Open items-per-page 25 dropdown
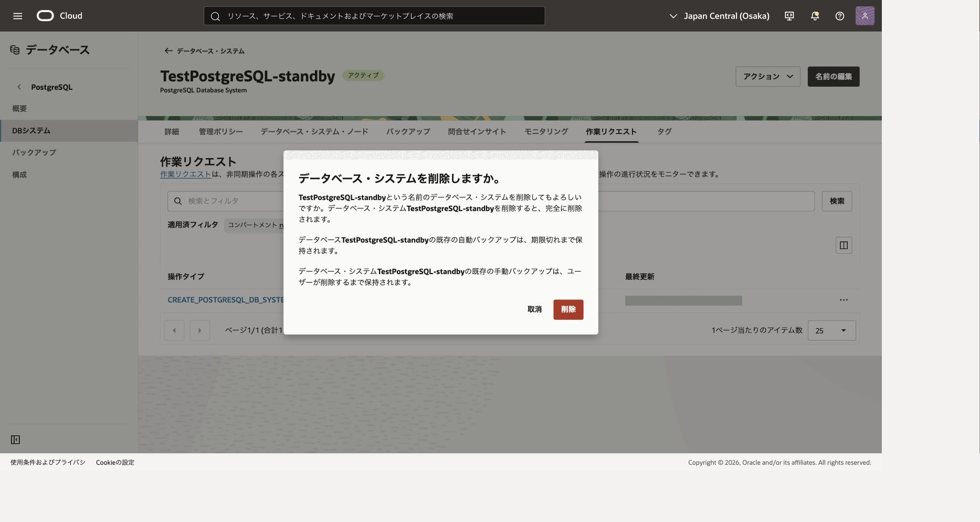The width and height of the screenshot is (980, 522). tap(831, 330)
